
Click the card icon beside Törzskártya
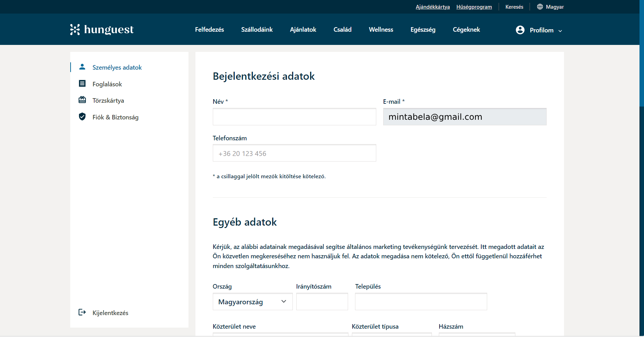click(x=82, y=100)
